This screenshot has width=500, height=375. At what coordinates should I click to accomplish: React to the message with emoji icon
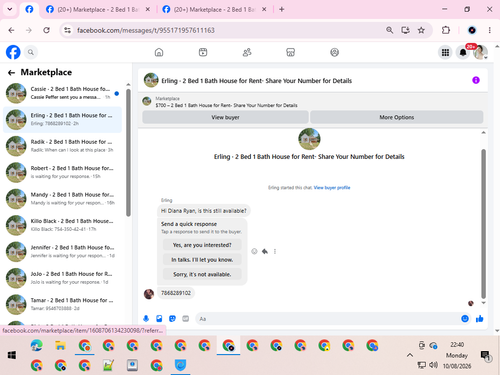[x=254, y=251]
